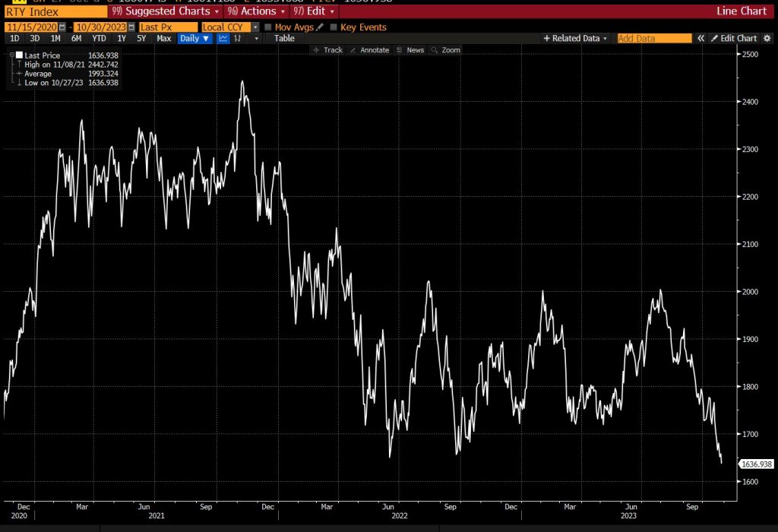Switch to the Table view
This screenshot has height=532, width=778.
coord(284,38)
